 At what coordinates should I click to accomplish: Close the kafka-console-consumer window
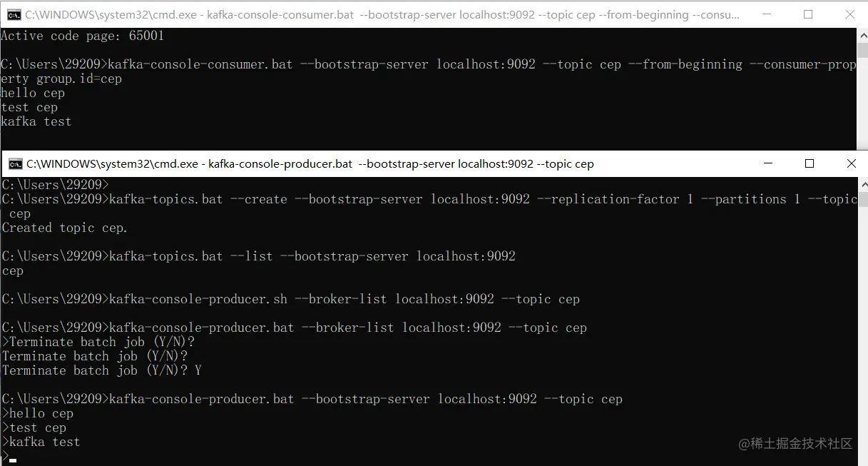(x=849, y=14)
